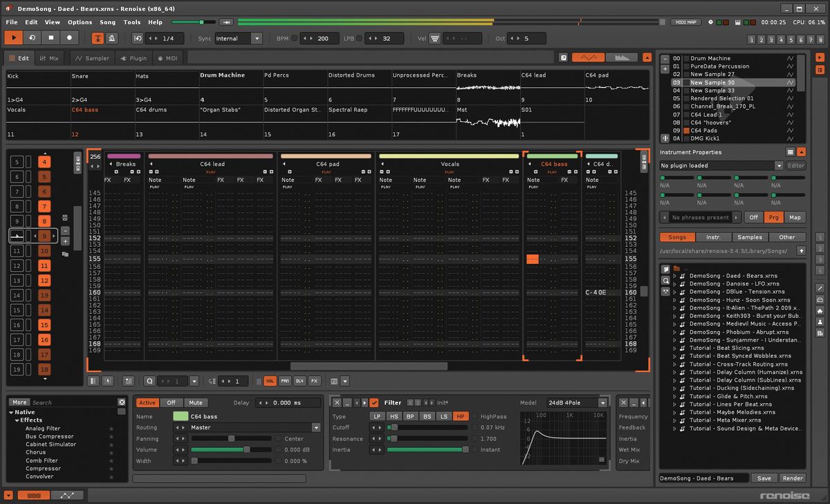Star the Chorus effect as a favorite
The image size is (830, 504).
(111, 452)
